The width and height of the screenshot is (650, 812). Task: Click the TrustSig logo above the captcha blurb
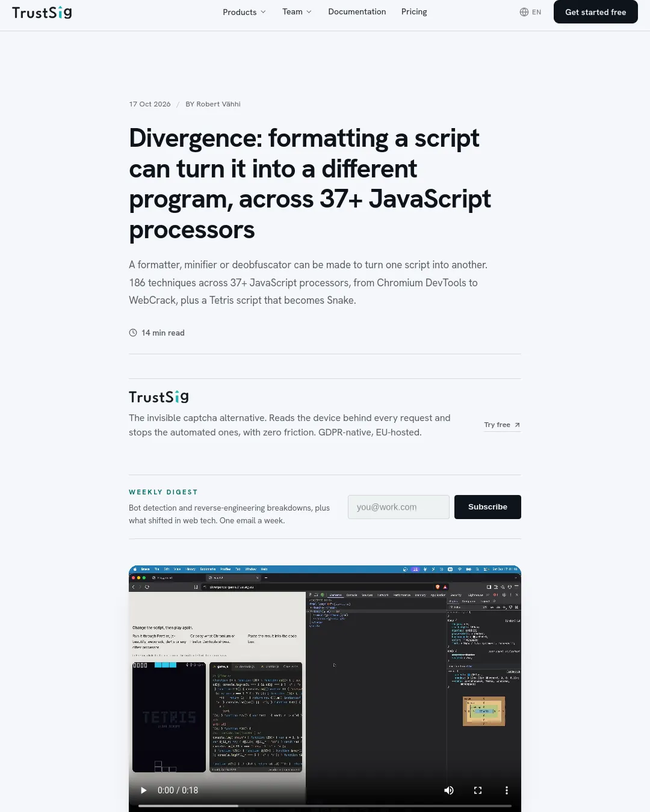click(x=159, y=397)
